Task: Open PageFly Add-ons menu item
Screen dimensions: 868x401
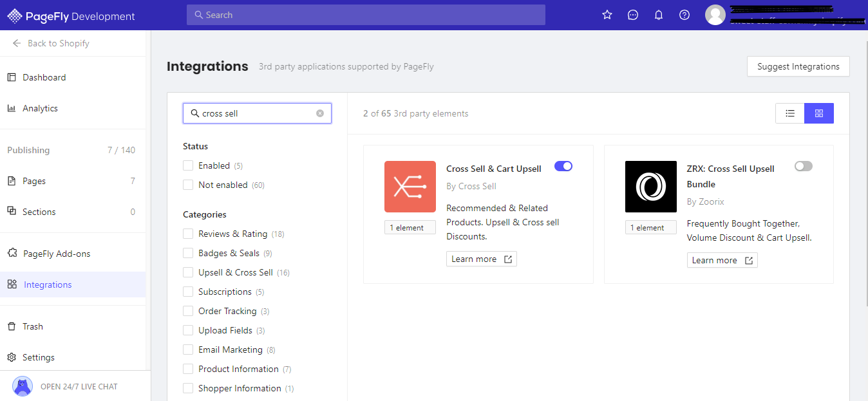Action: (73, 254)
